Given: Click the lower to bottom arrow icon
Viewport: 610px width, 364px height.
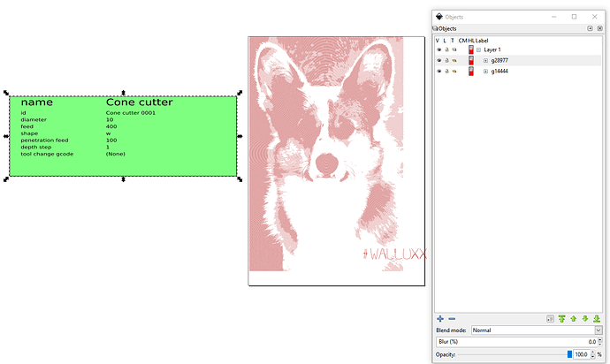Looking at the screenshot, I should point(596,318).
